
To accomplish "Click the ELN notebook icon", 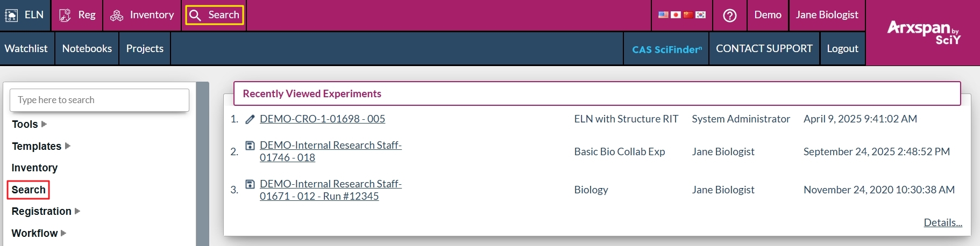I will [x=11, y=15].
